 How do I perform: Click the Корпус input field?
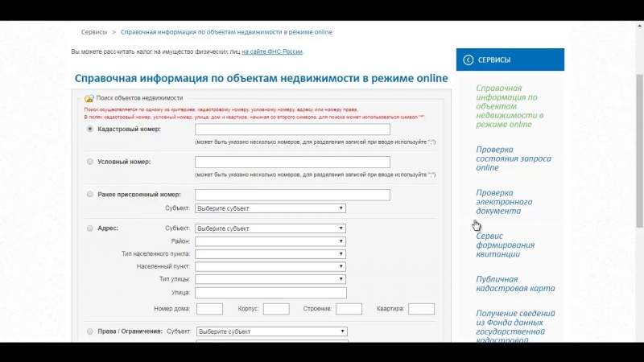[x=276, y=309]
